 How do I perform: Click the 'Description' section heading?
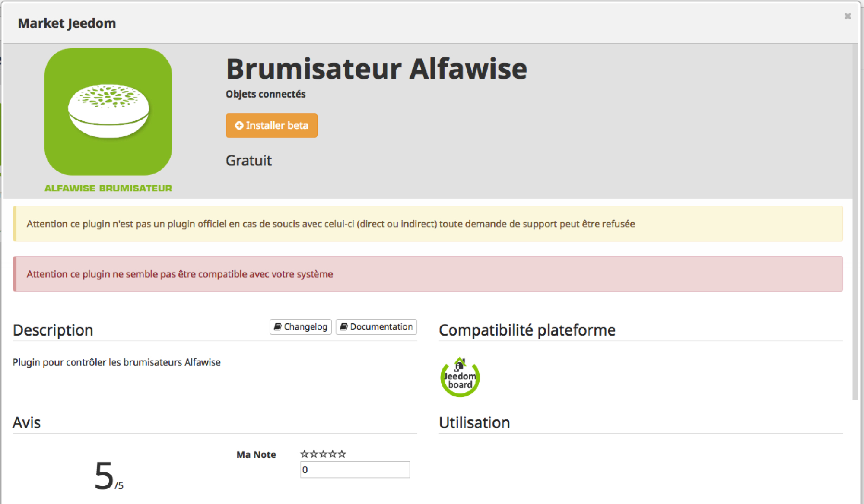point(53,330)
